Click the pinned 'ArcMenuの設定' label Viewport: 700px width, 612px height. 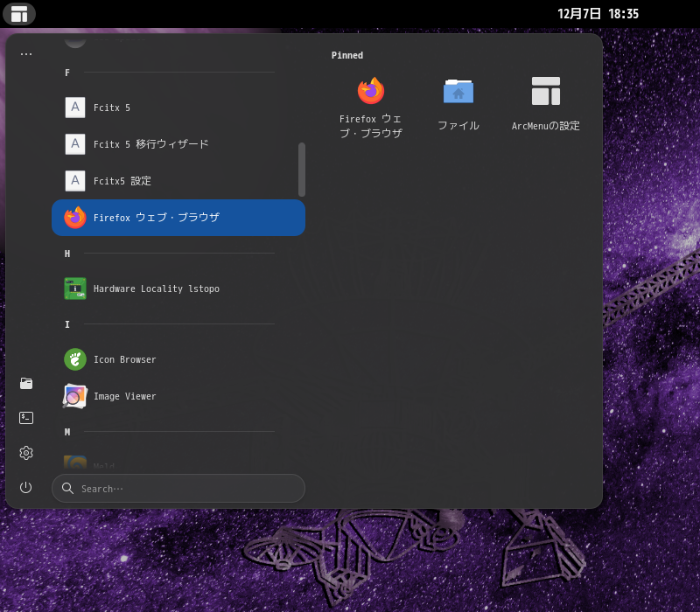pos(545,126)
